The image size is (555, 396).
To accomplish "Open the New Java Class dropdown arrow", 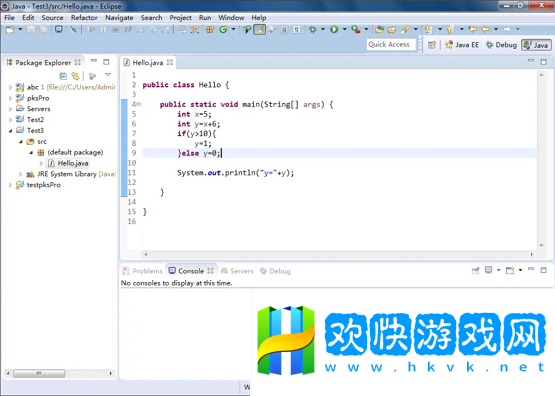I will pyautogui.click(x=233, y=29).
